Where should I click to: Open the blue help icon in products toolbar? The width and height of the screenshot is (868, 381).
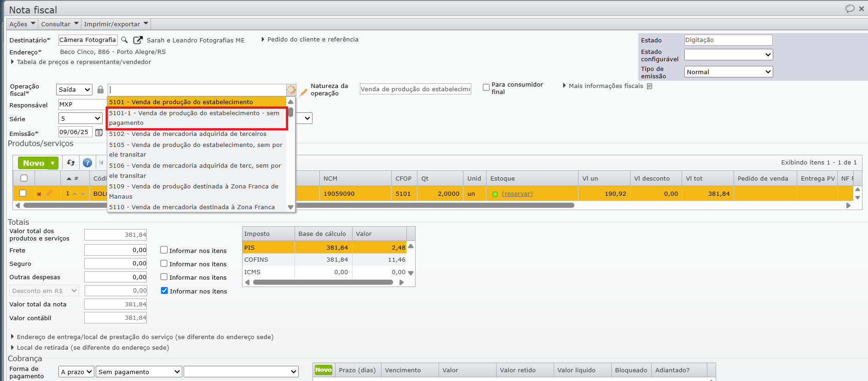(x=87, y=163)
